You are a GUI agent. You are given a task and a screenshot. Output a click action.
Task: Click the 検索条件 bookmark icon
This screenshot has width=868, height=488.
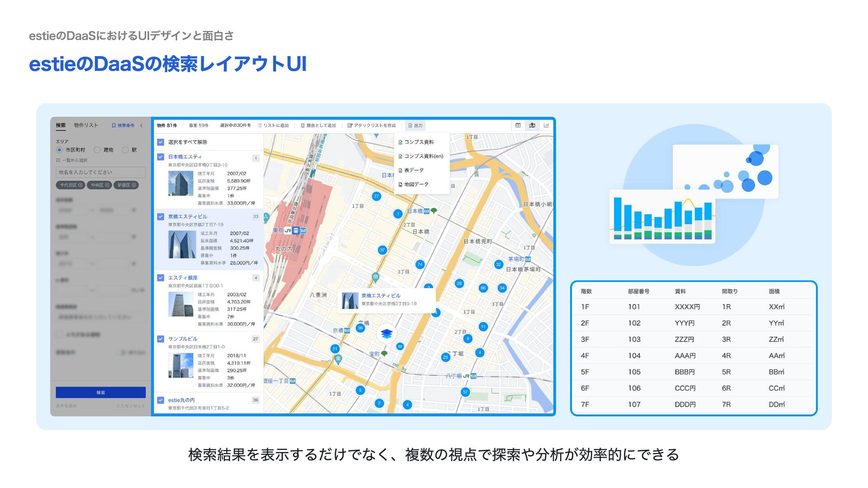114,126
